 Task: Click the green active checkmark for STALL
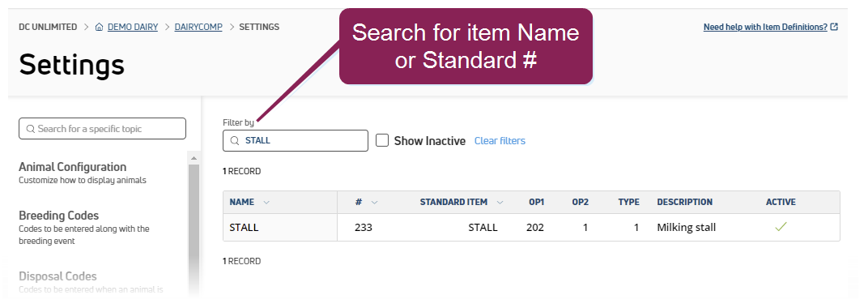(x=781, y=227)
